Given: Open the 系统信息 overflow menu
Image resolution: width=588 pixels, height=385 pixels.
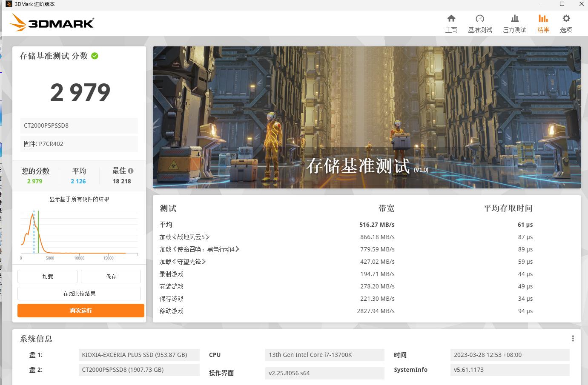Looking at the screenshot, I should coord(573,338).
